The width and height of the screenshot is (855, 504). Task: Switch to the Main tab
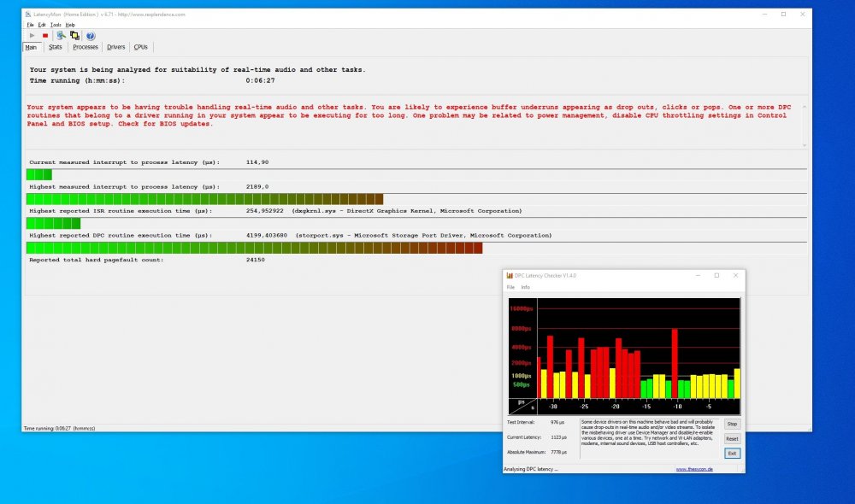[31, 47]
